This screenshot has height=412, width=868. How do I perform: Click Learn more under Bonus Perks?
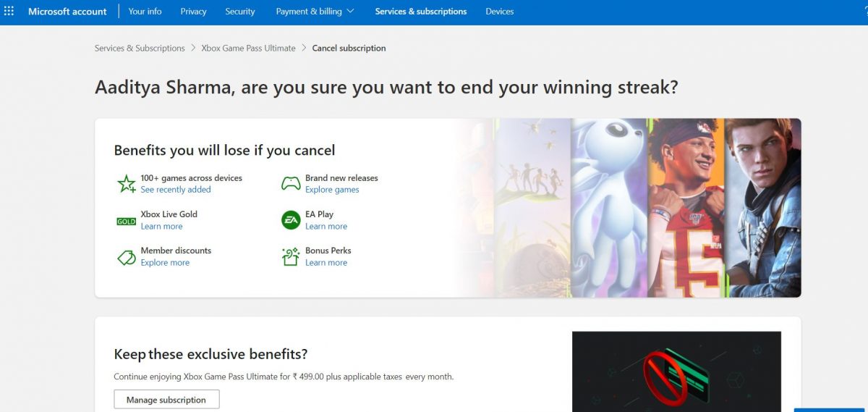click(326, 263)
